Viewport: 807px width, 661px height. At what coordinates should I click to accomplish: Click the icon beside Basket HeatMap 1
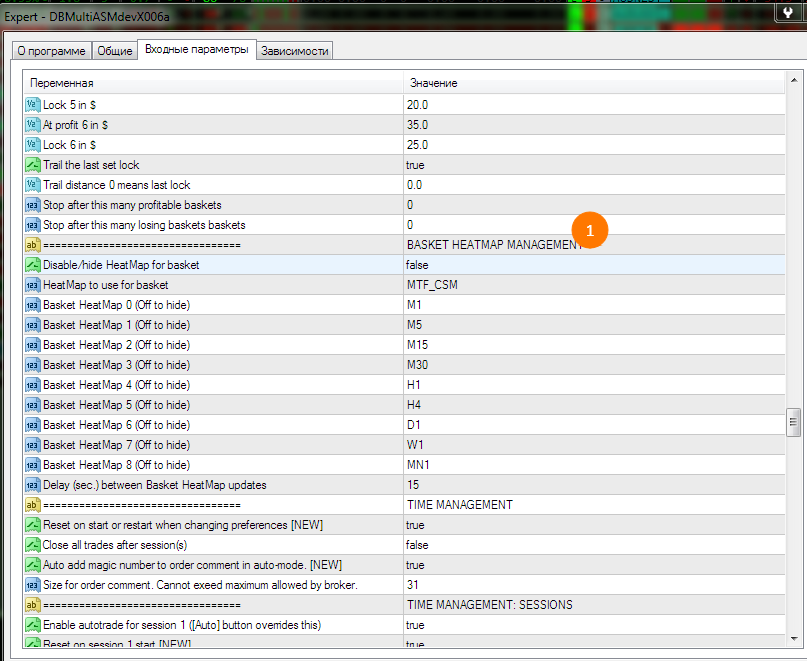[32, 325]
